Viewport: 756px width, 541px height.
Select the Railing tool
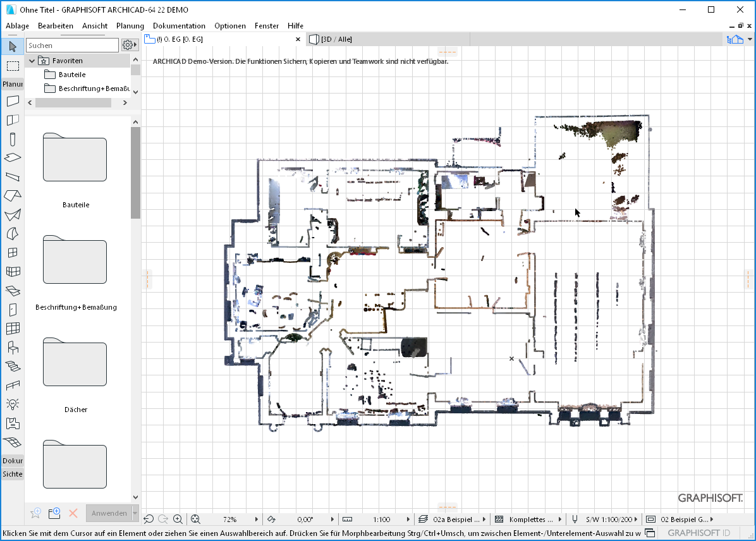pyautogui.click(x=13, y=386)
